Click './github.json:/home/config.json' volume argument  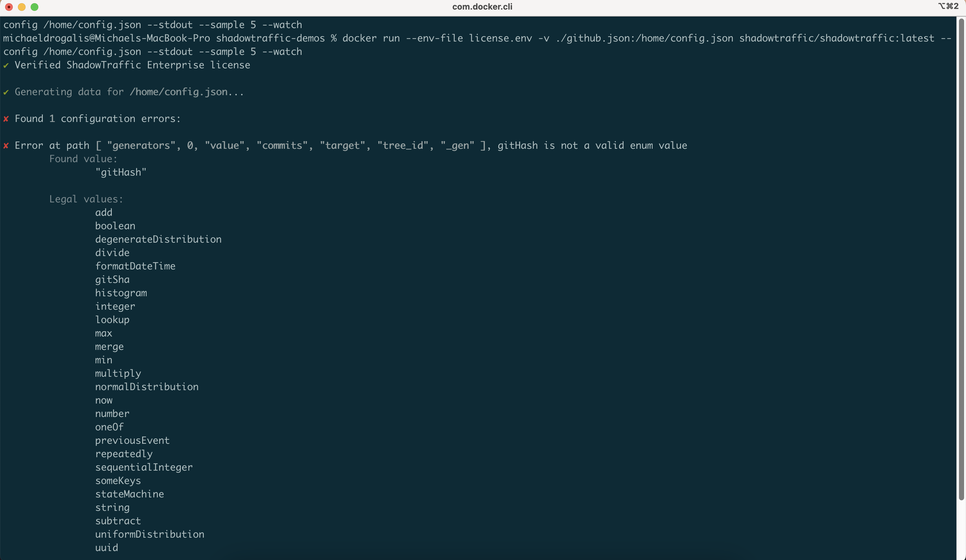pyautogui.click(x=644, y=38)
